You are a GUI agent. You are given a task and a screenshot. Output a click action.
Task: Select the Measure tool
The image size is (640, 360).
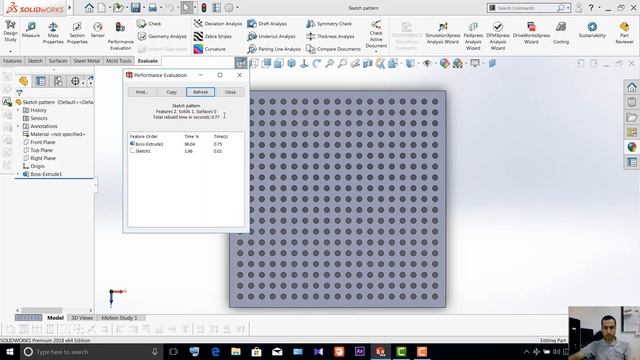point(31,30)
